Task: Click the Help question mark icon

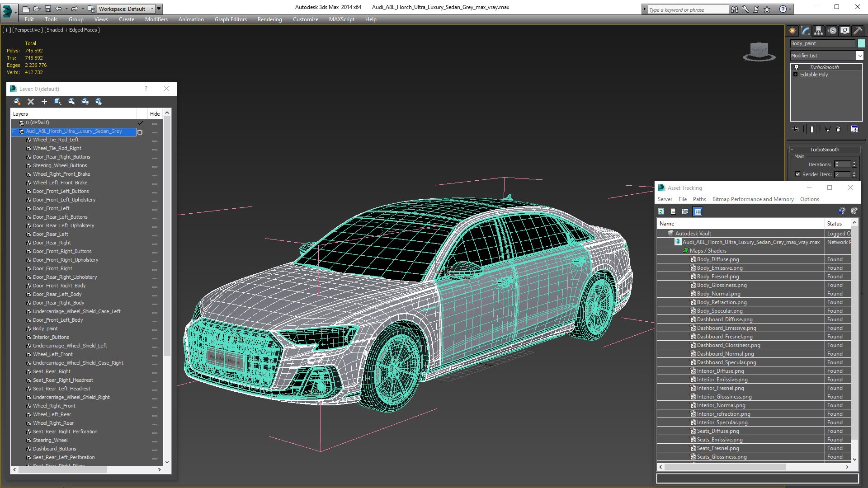Action: (783, 9)
